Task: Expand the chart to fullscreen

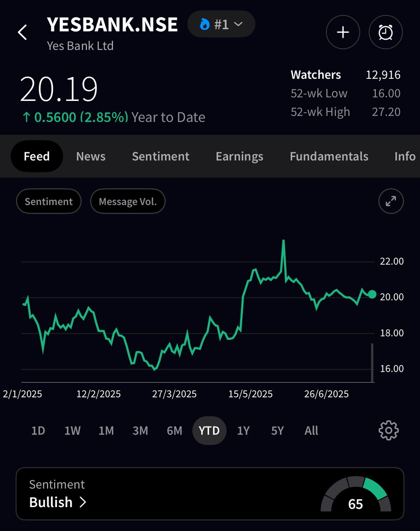Action: pos(391,202)
